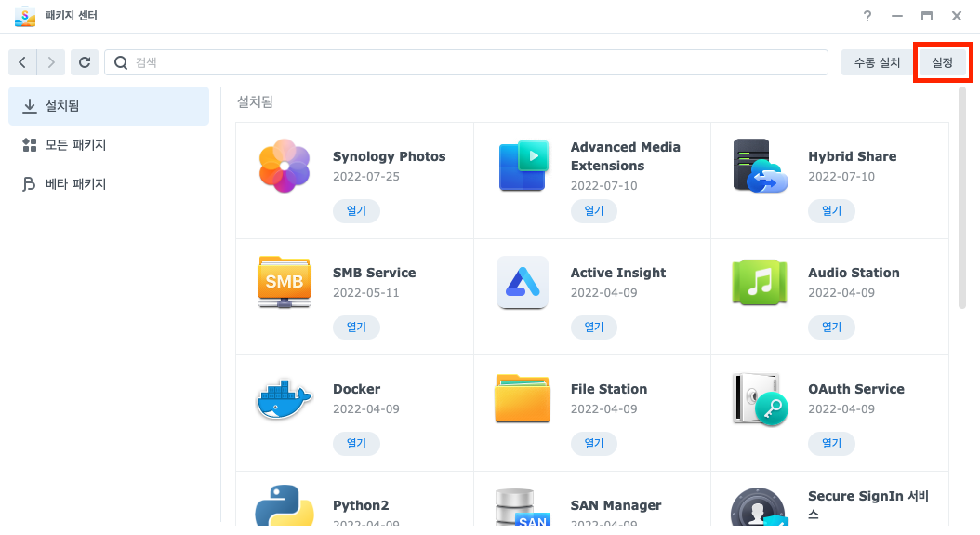
Task: Open Synology Photos with 열기
Action: click(x=356, y=211)
